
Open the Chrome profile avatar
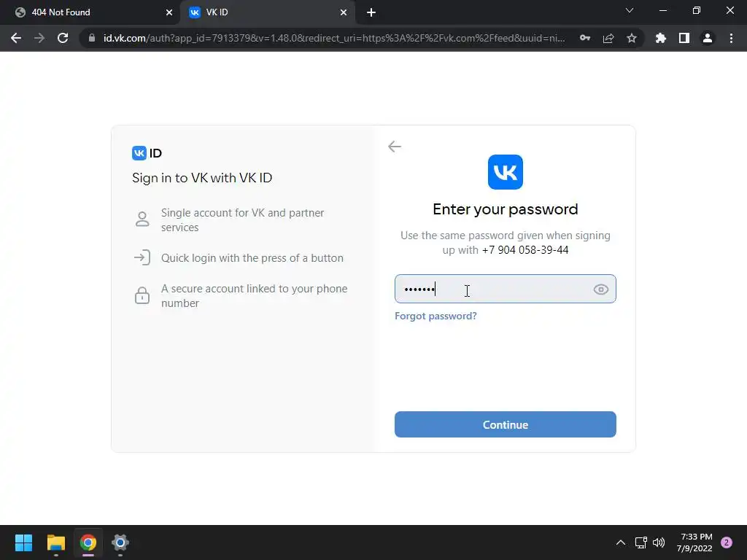[x=708, y=38]
